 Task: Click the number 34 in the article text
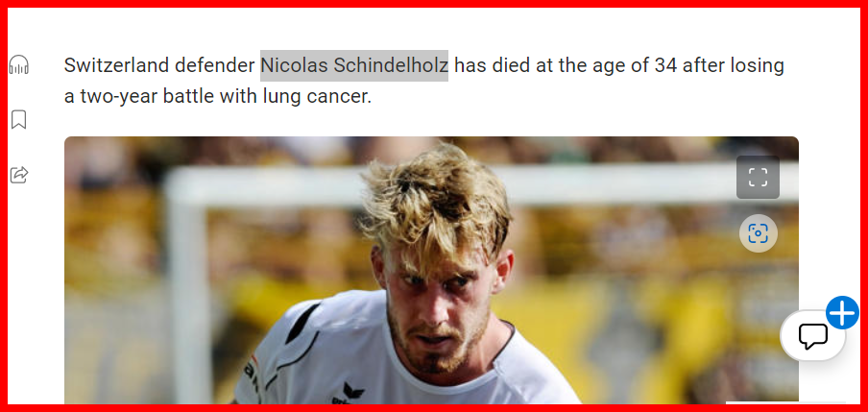pos(665,65)
